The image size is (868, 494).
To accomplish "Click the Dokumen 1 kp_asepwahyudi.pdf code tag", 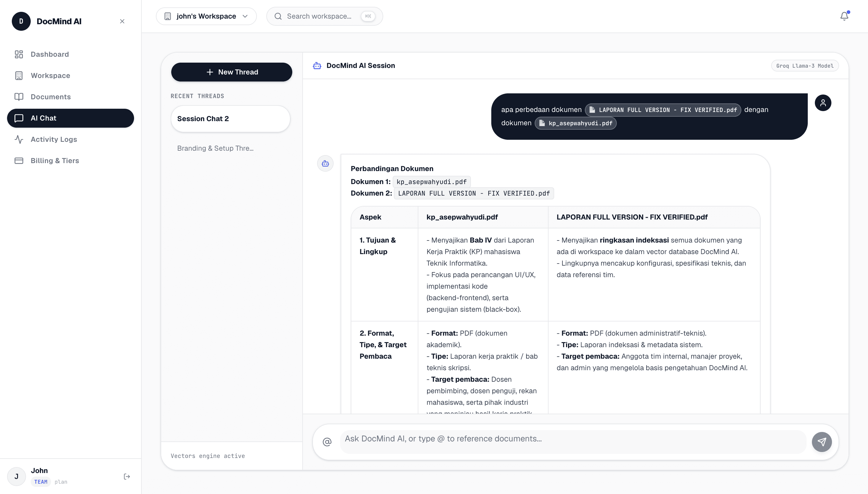I will 431,182.
